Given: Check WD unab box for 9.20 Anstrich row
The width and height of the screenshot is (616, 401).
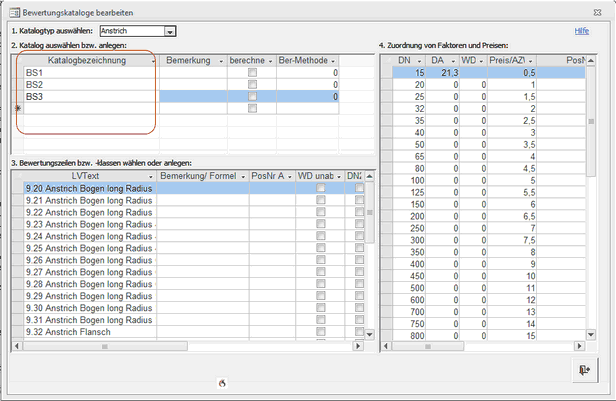Looking at the screenshot, I should (x=321, y=188).
